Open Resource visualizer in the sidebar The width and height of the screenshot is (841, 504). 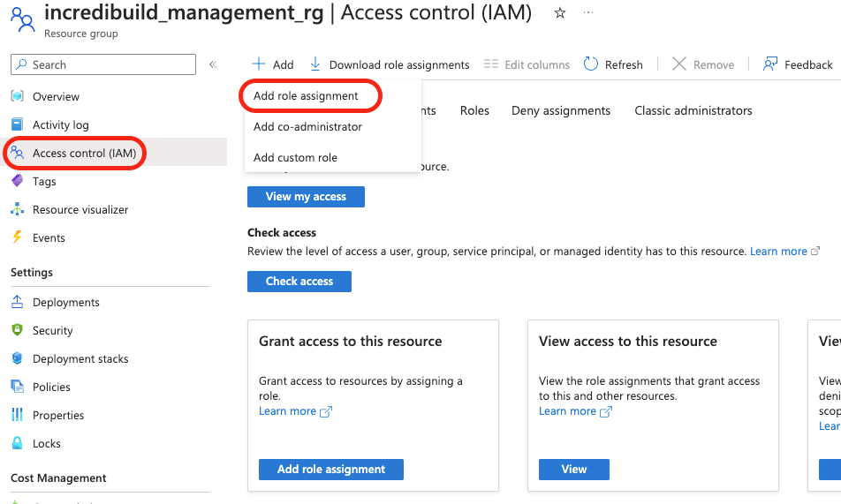point(80,210)
